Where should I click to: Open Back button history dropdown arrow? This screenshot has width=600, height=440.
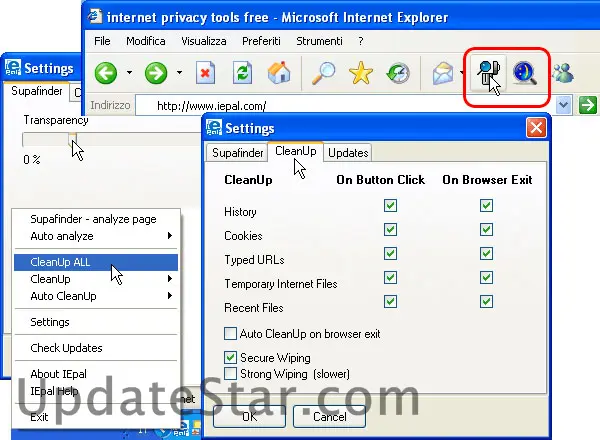pyautogui.click(x=130, y=72)
